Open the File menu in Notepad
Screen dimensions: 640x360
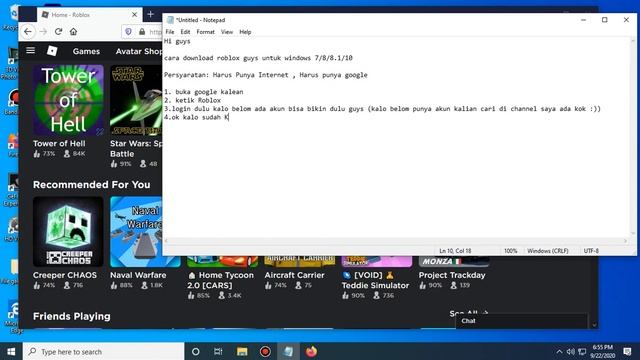[170, 32]
